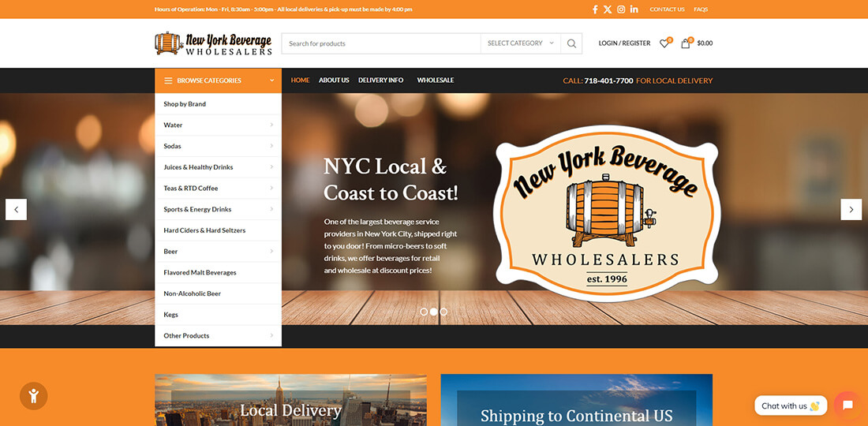Screen dimensions: 868x426
Task: Open the Select Category dropdown
Action: [x=520, y=43]
